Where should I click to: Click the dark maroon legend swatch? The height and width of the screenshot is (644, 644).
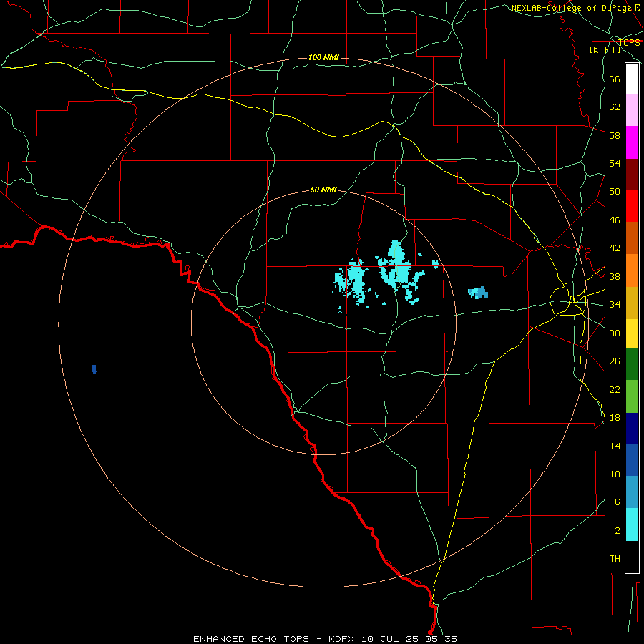coord(632,175)
